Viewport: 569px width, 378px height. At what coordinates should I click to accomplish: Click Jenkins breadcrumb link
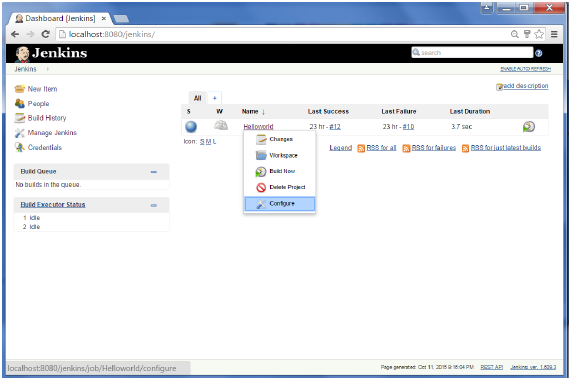coord(25,69)
